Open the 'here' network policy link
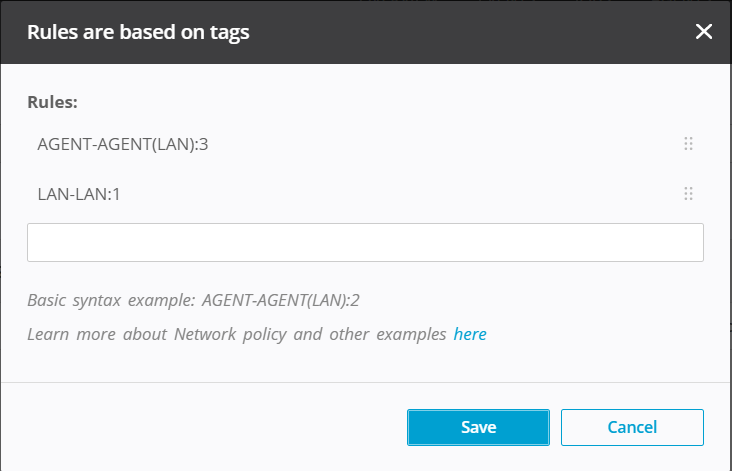Viewport: 732px width, 471px height. coord(470,334)
